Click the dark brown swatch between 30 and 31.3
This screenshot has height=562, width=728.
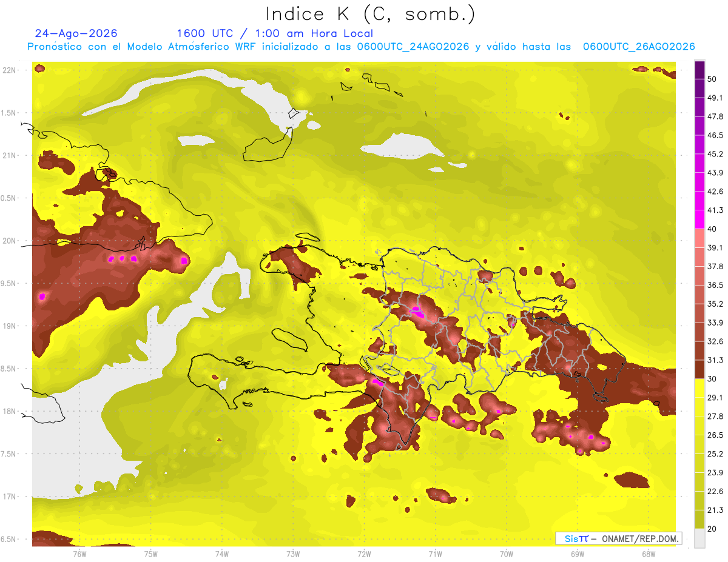pyautogui.click(x=699, y=370)
